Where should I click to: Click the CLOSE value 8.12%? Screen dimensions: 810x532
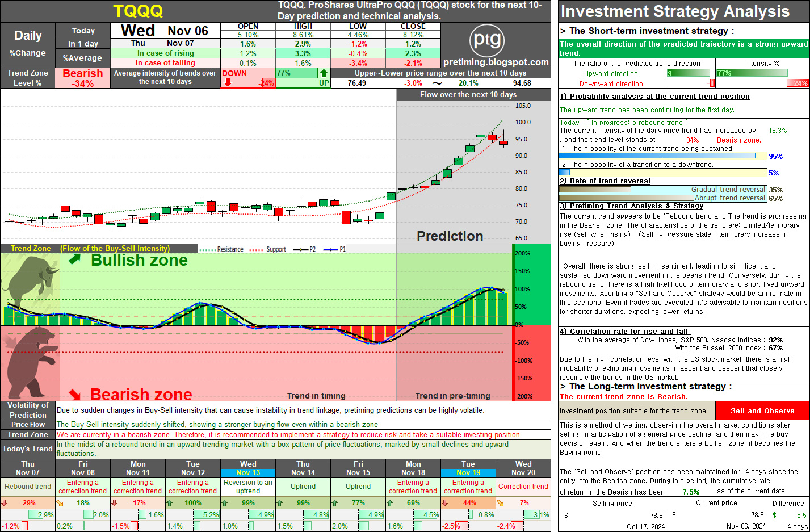[x=413, y=35]
